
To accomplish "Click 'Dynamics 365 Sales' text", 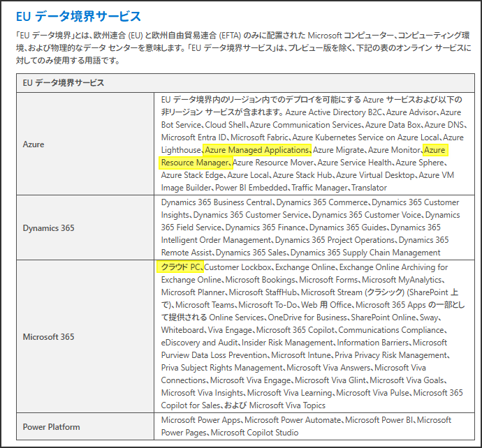I will (251, 253).
